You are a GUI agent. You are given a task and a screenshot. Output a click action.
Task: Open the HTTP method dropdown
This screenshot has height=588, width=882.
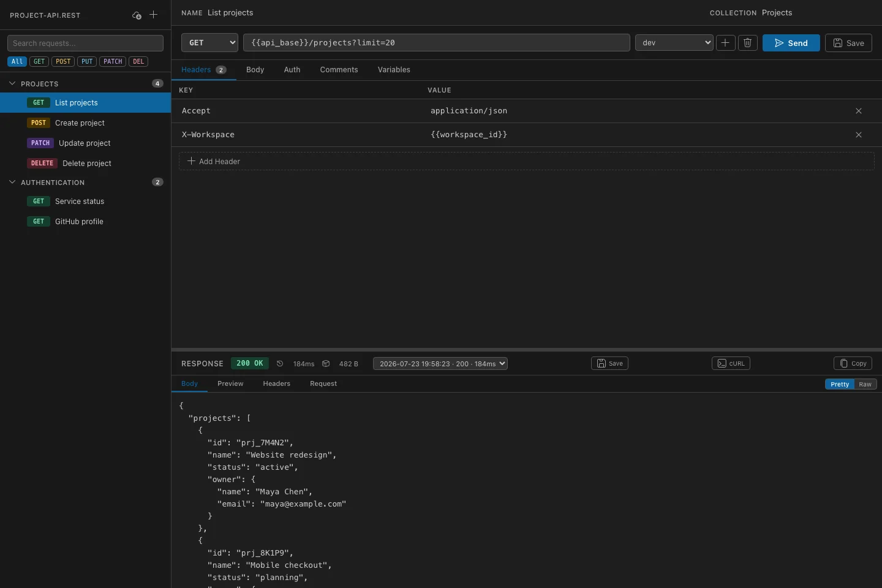(210, 43)
